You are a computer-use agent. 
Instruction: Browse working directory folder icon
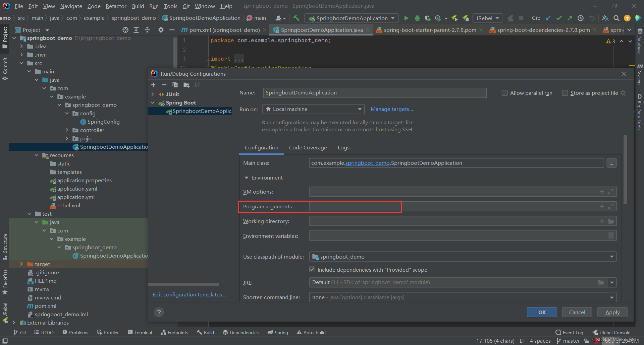pos(611,221)
